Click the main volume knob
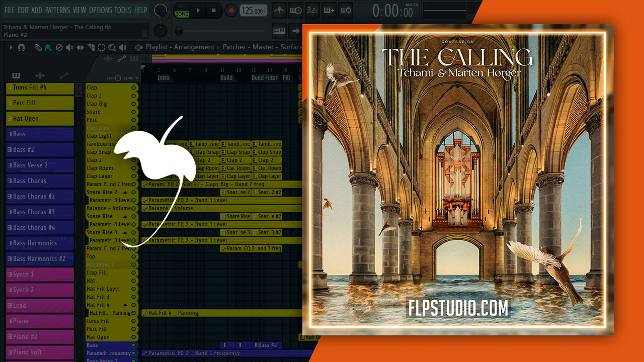The height and width of the screenshot is (362, 644). pos(160,10)
